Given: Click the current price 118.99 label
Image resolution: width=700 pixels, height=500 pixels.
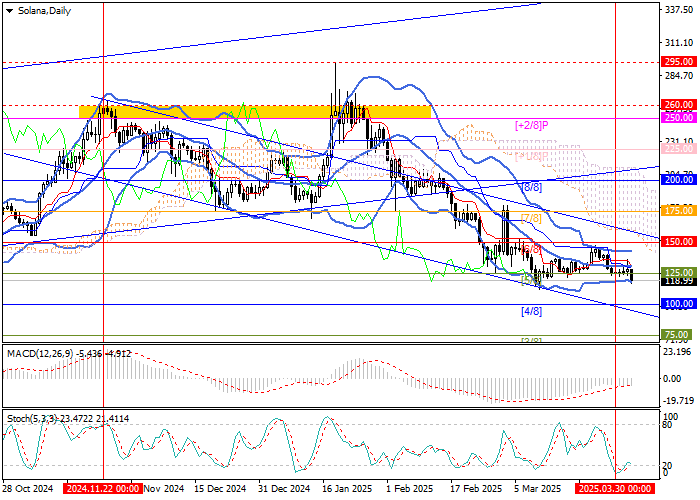Looking at the screenshot, I should point(678,281).
